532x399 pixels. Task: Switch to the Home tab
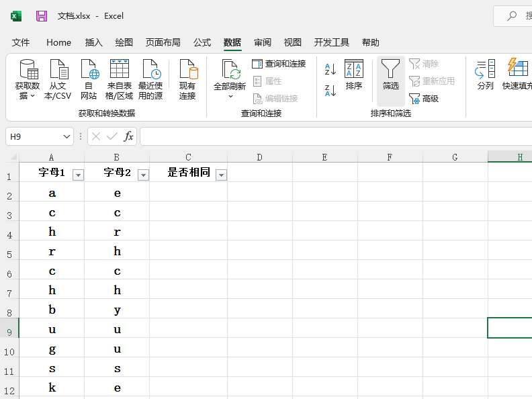tap(58, 42)
